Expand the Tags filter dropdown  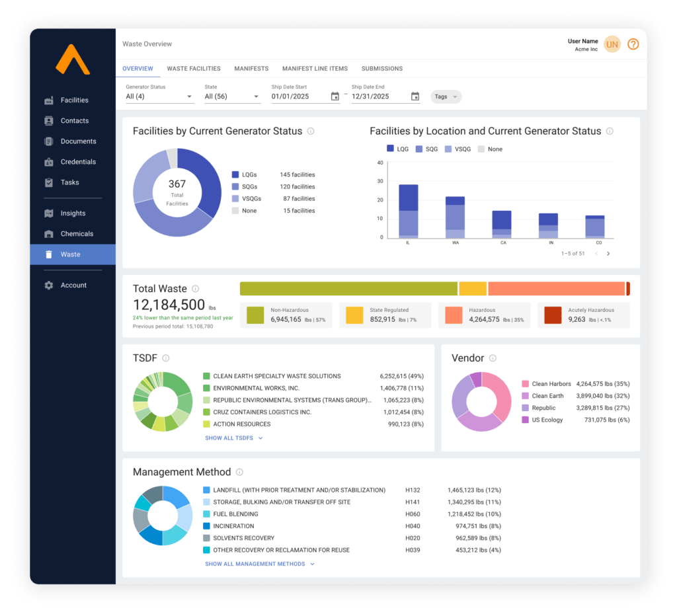click(x=446, y=96)
